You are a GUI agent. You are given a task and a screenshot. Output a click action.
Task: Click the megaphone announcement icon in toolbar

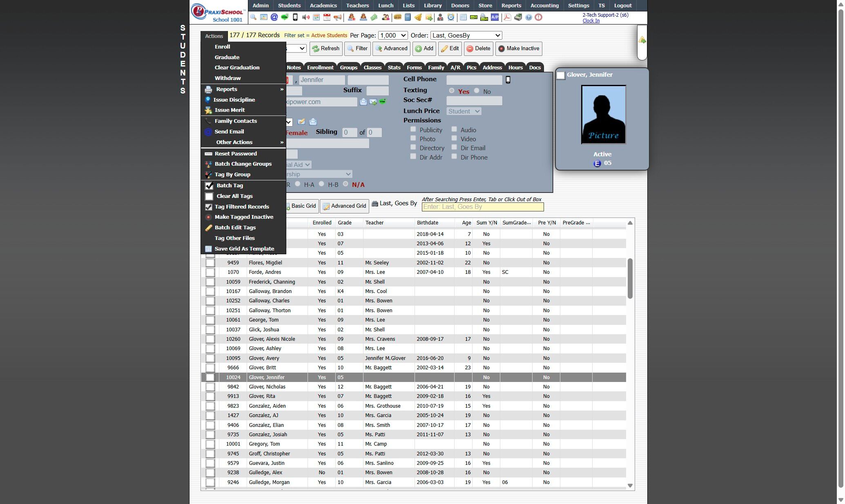click(x=337, y=18)
